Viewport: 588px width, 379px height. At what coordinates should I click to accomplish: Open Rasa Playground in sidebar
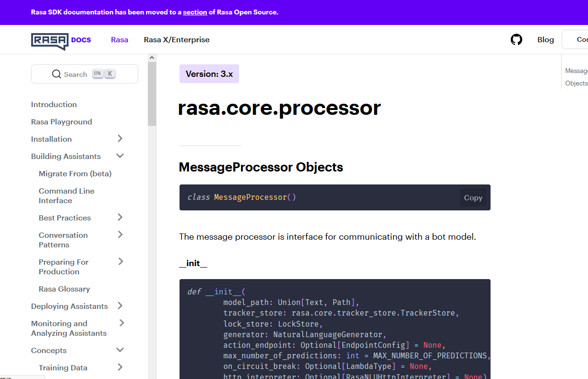point(61,122)
